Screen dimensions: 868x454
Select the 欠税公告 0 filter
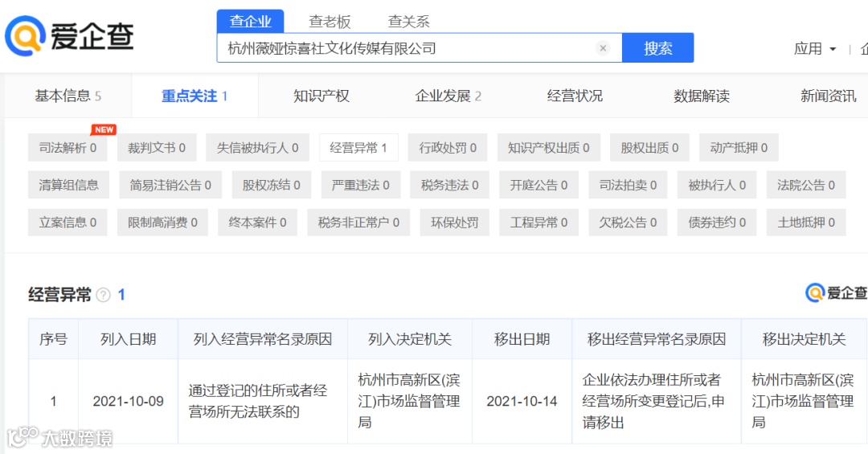pos(628,223)
